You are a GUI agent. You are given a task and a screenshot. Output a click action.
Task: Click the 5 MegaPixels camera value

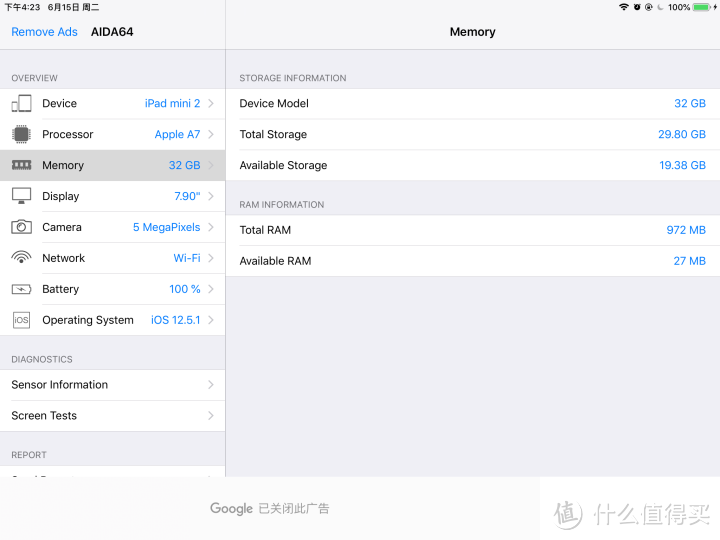166,227
